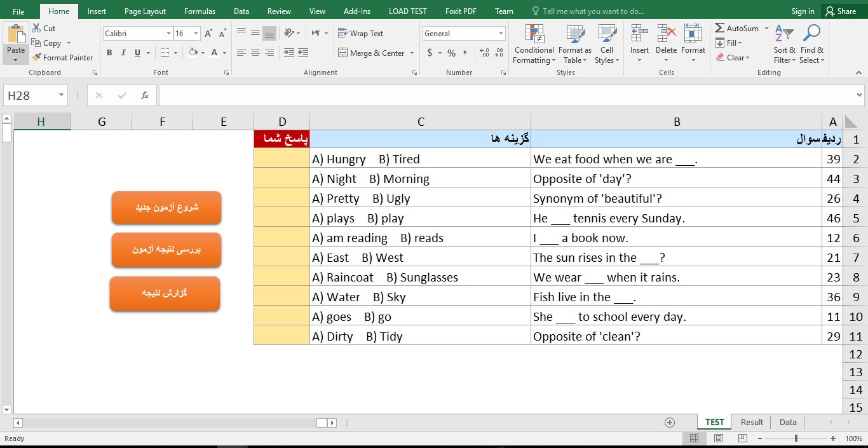The width and height of the screenshot is (868, 448).
Task: Add a new sheet with plus icon
Action: 669,423
